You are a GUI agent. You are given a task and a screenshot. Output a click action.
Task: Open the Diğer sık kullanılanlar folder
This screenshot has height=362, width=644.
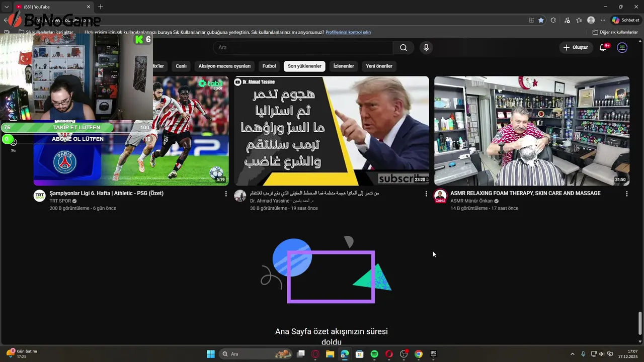pyautogui.click(x=615, y=32)
